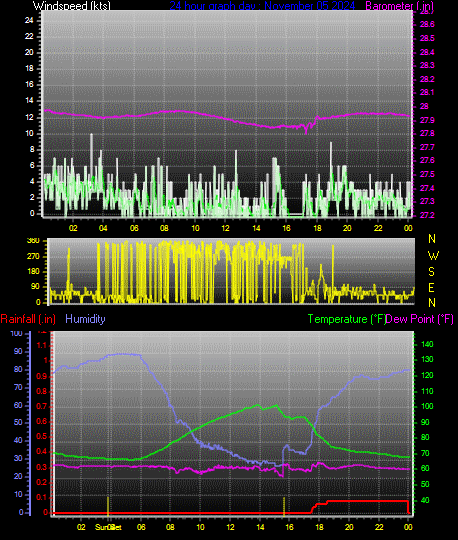Click the yellow sunrise marker near 04 hour
The width and height of the screenshot is (458, 540).
(x=108, y=506)
